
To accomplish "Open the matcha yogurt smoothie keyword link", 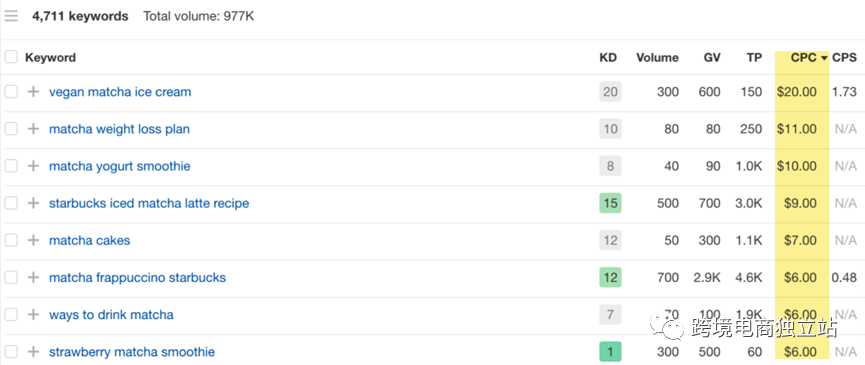I will coord(120,166).
